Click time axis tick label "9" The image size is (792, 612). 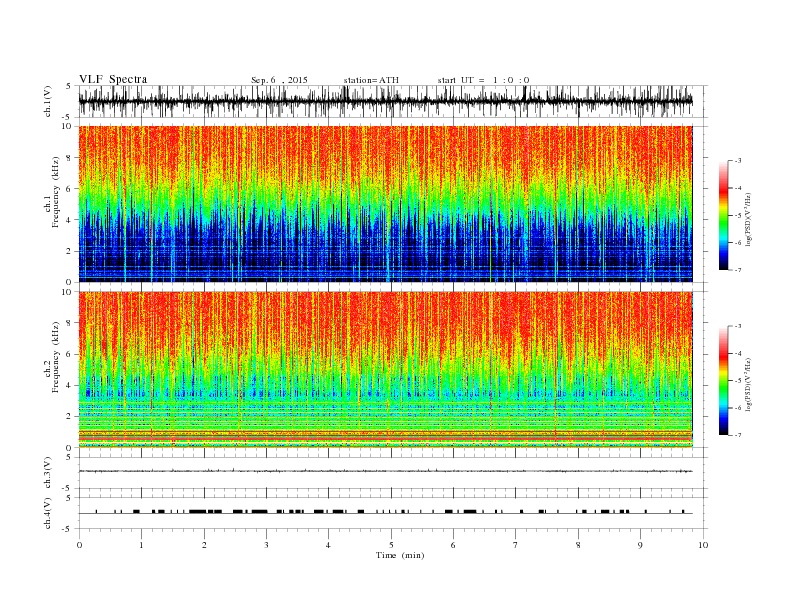[x=640, y=545]
